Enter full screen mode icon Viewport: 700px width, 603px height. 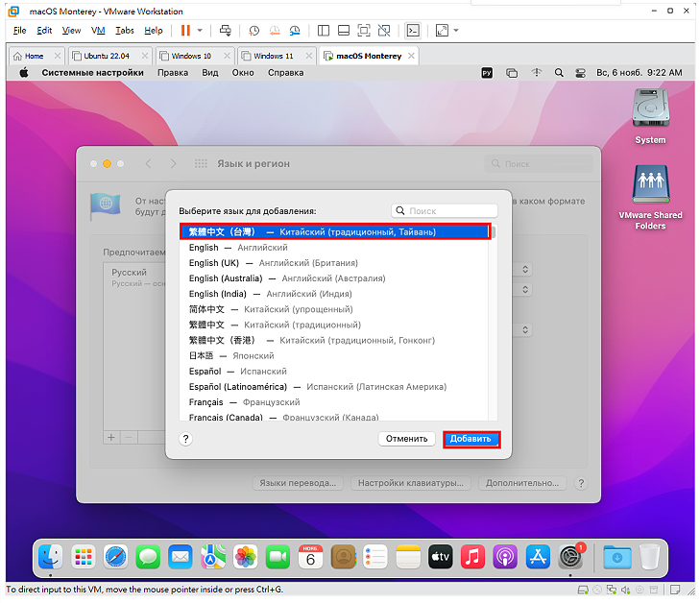pyautogui.click(x=364, y=31)
